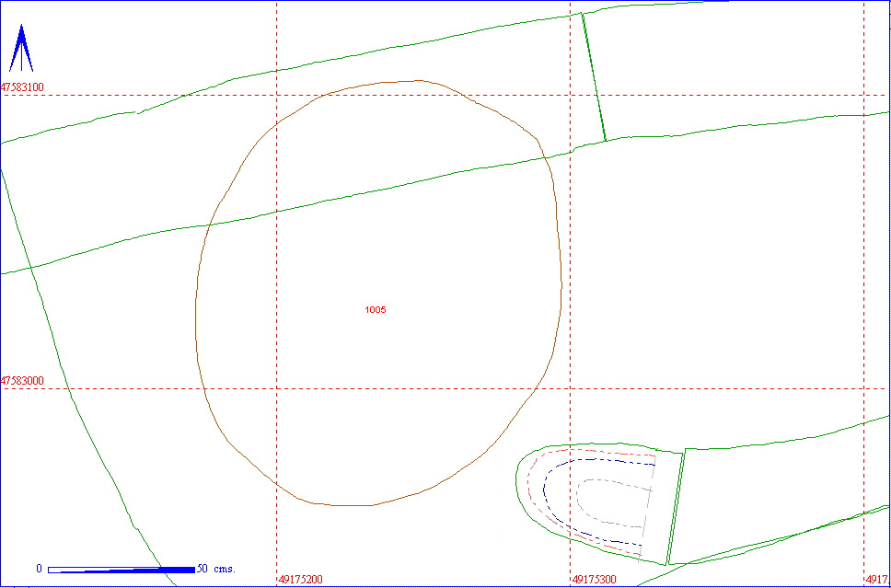891x588 pixels.
Task: Click the '50 cms.' scale label
Action: pos(216,569)
